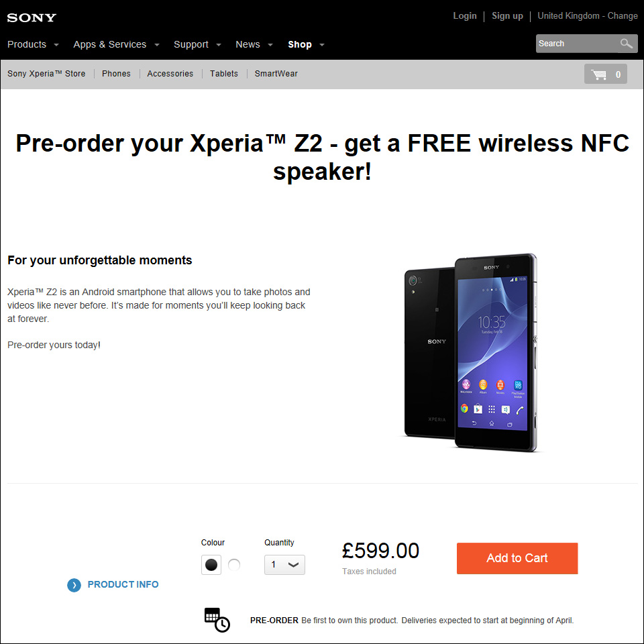Expand the Support menu

pos(197,44)
